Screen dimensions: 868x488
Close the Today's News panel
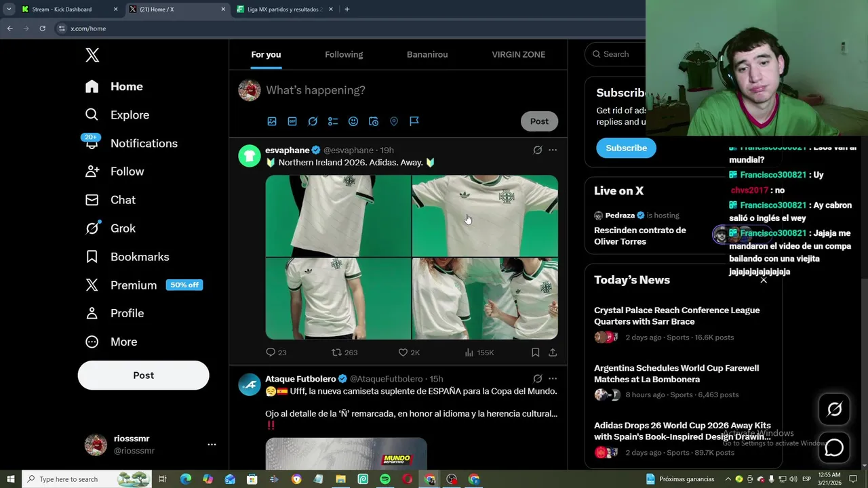(764, 280)
